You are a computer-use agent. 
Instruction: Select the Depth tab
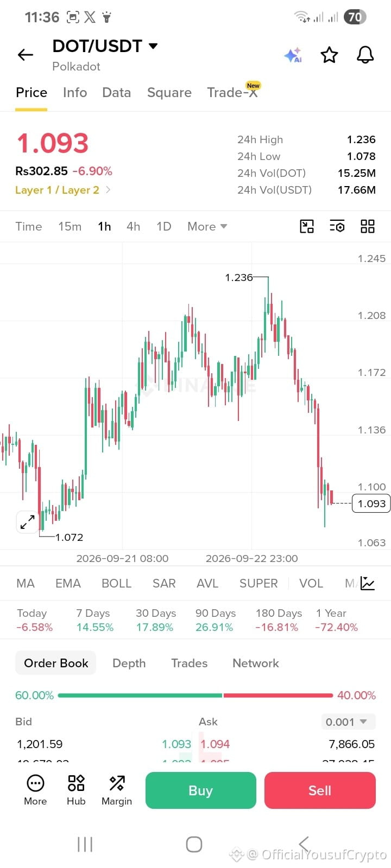pos(129,663)
